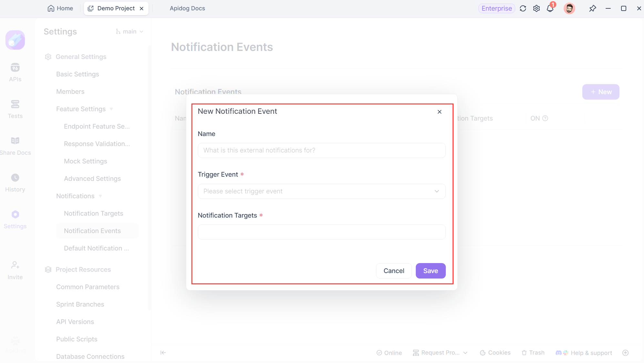Expand the Trigger Event dropdown

click(x=322, y=191)
